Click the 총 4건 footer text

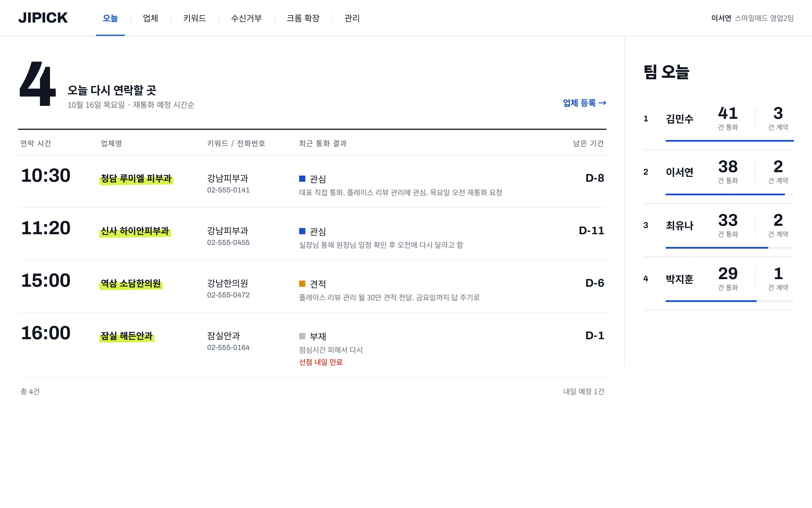coord(30,391)
